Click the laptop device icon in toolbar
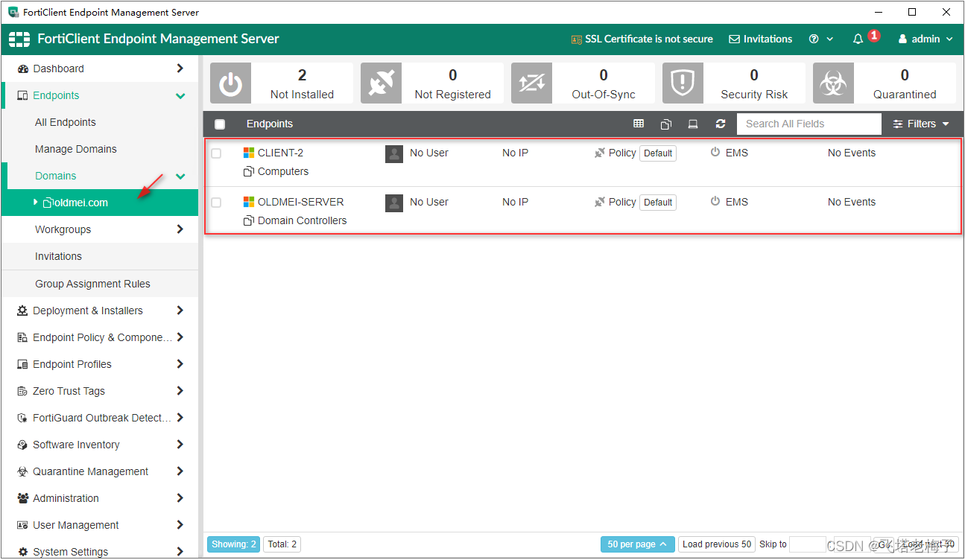This screenshot has width=965, height=560. coord(693,124)
